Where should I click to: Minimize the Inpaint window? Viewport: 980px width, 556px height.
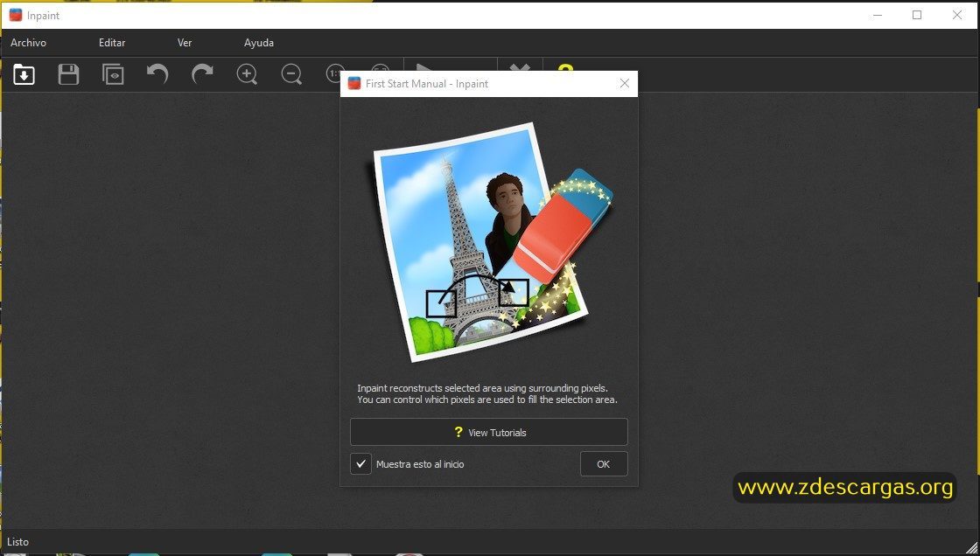pyautogui.click(x=878, y=15)
